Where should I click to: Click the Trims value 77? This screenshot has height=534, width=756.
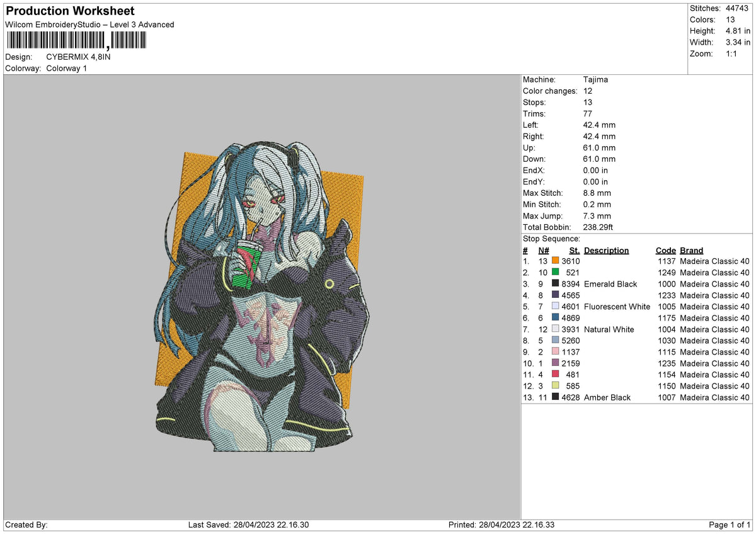click(588, 113)
